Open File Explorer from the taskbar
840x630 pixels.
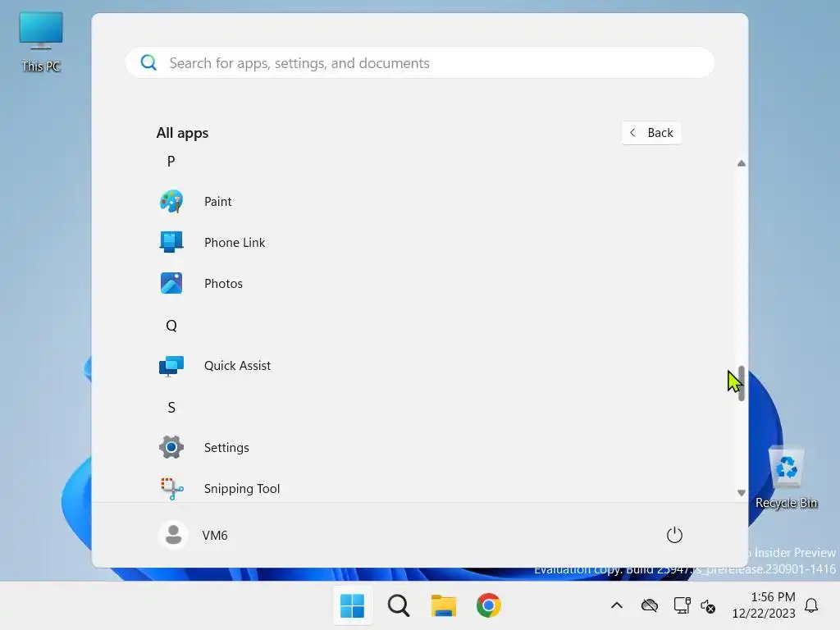click(444, 605)
